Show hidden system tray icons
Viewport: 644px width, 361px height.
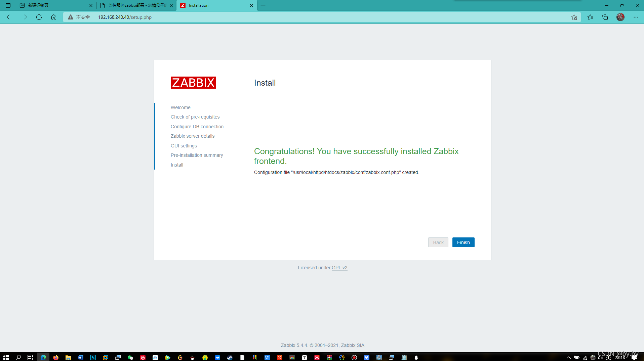click(569, 358)
